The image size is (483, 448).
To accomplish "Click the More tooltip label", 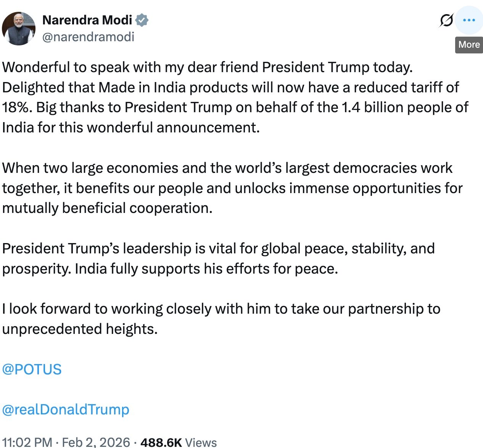I will [469, 45].
